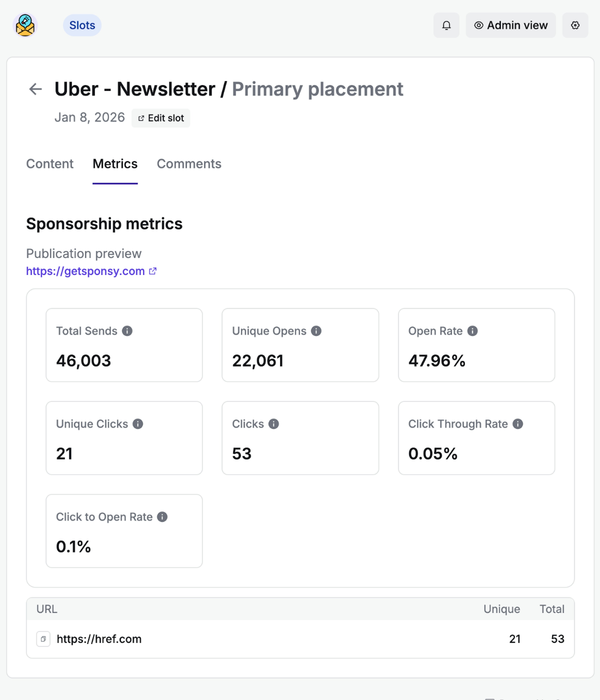Image resolution: width=600 pixels, height=700 pixels.
Task: Show info for Total Sends
Action: (x=127, y=331)
